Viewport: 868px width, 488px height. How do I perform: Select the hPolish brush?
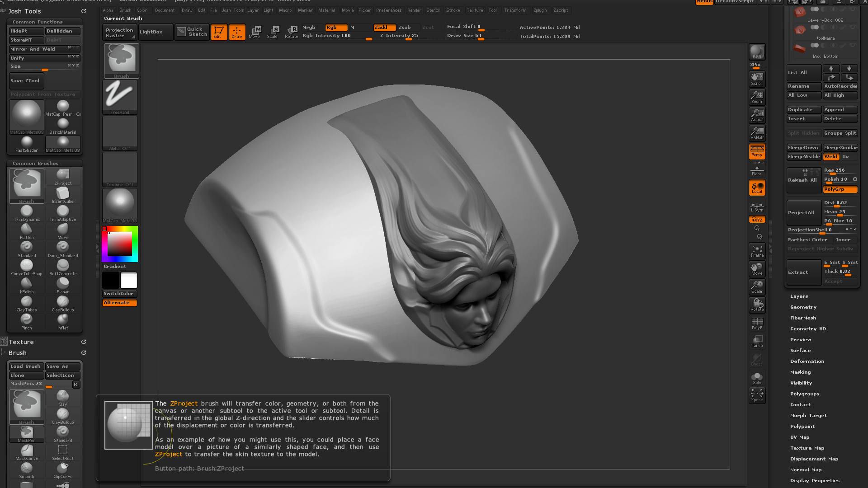27,286
